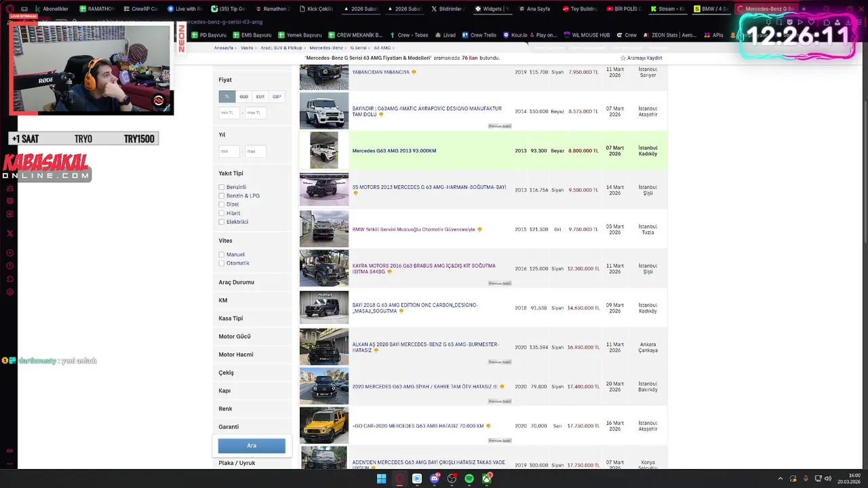Select the GBP currency toggle
Screen dimensions: 868x488
pyautogui.click(x=277, y=96)
